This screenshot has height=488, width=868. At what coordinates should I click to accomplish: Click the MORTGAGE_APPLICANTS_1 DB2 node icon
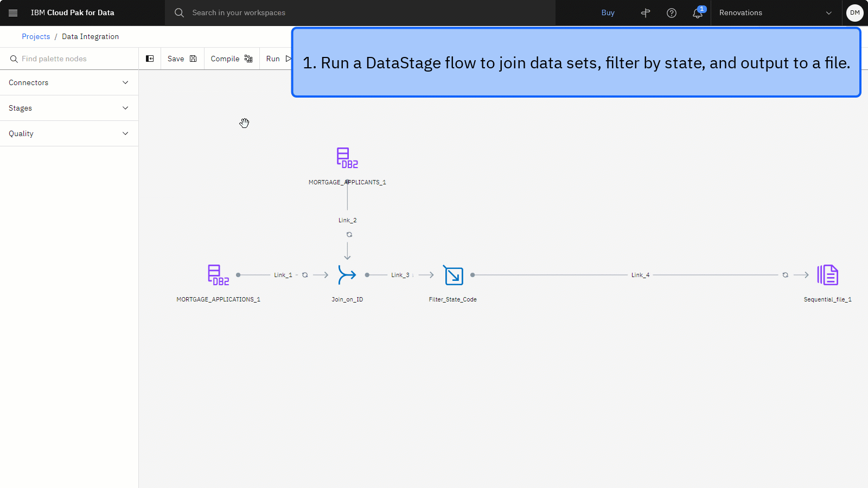point(347,158)
